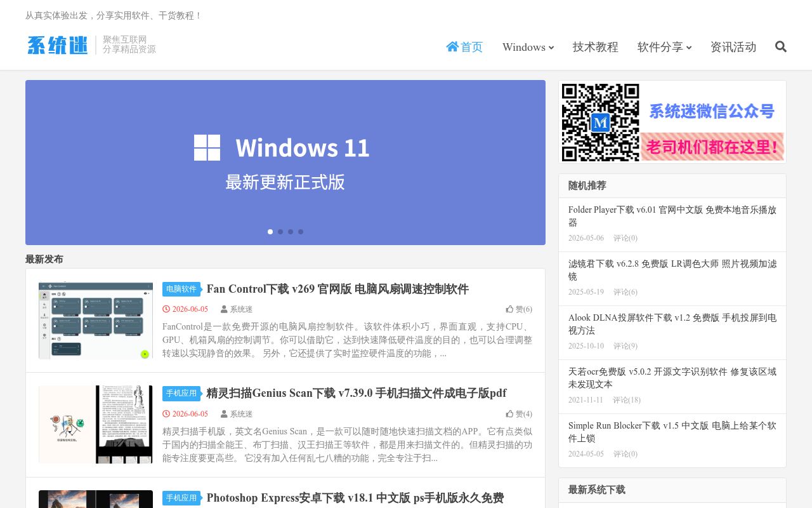
Task: Click the 手机应用 tag on the Photoshop Express post
Action: [181, 498]
